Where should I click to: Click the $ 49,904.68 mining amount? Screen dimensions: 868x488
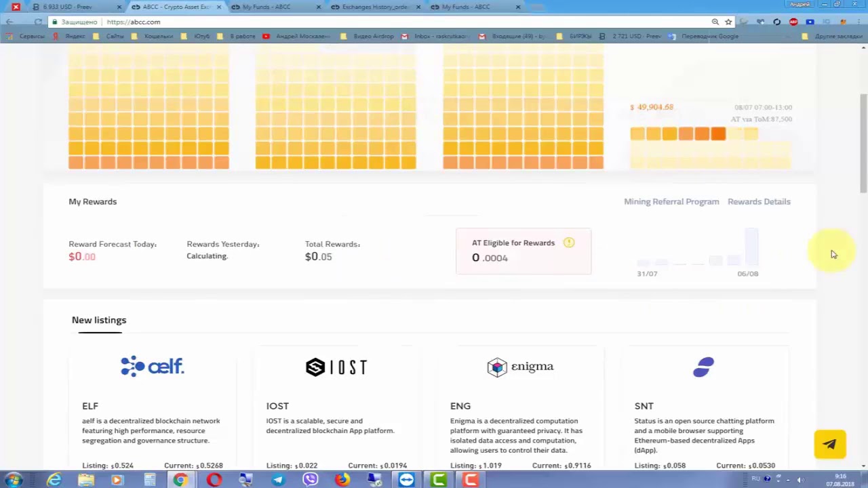point(652,107)
